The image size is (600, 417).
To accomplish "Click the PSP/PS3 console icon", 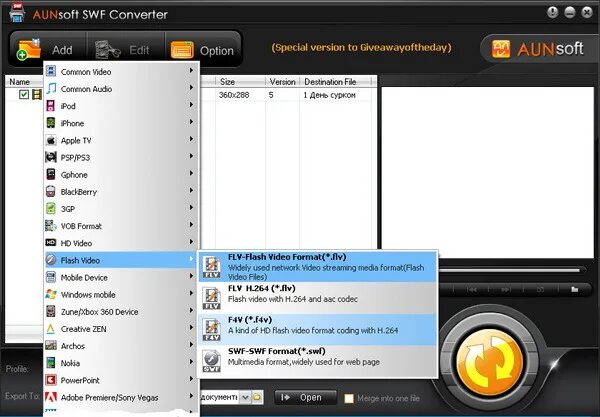I will pos(51,157).
